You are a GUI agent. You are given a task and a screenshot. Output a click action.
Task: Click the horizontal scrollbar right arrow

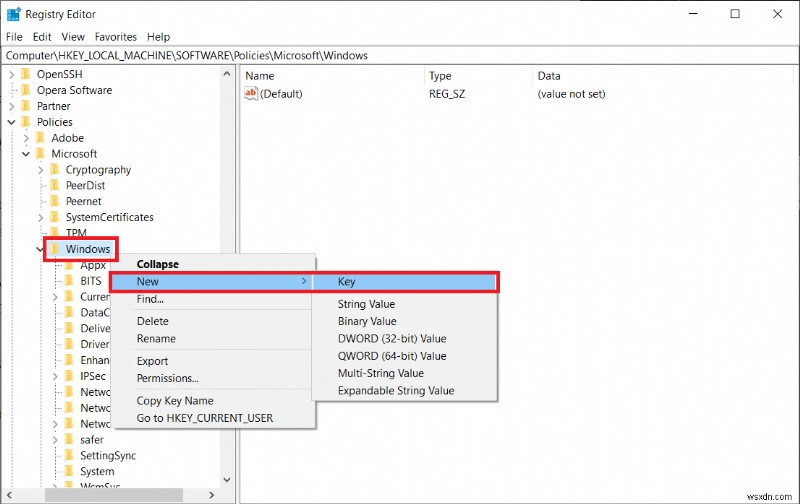(212, 495)
